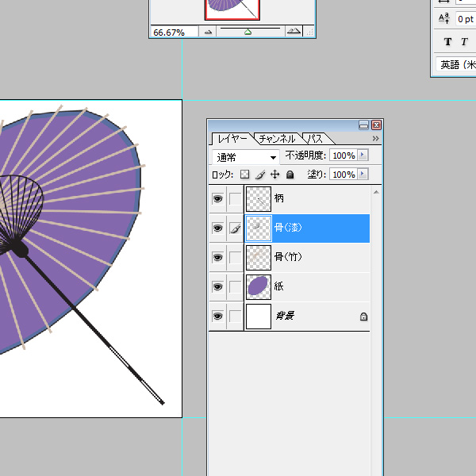This screenshot has height=476, width=476.
Task: Click the navigator zoom in mountain icon
Action: coord(294,33)
